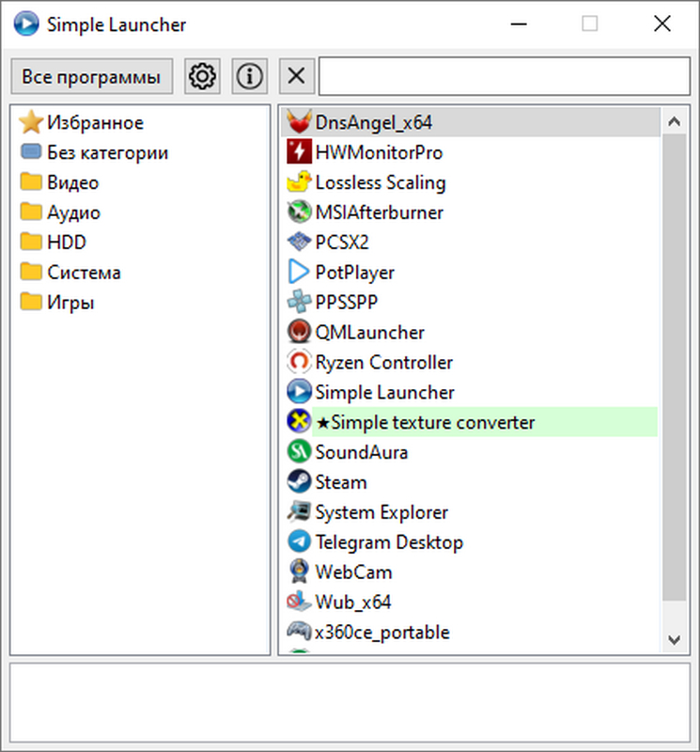700x752 pixels.
Task: Select the HDD category label
Action: coord(67,243)
